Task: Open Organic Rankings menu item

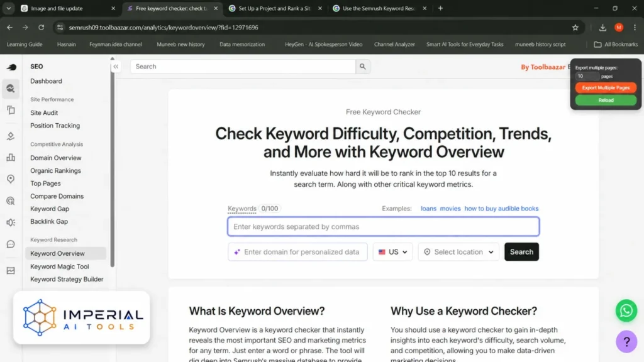Action: 55,171
